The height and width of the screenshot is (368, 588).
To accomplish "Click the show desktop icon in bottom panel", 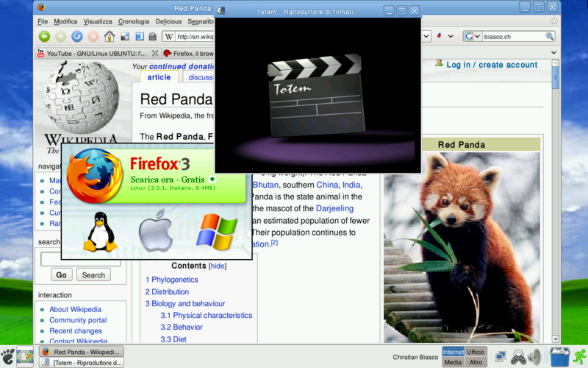I will click(25, 356).
